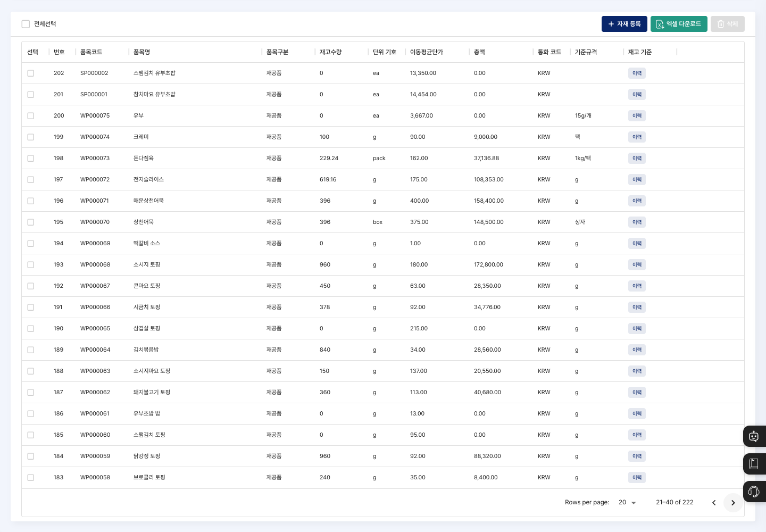Click the 자재 등록 button
Viewport: 766px width, 532px height.
coord(625,24)
